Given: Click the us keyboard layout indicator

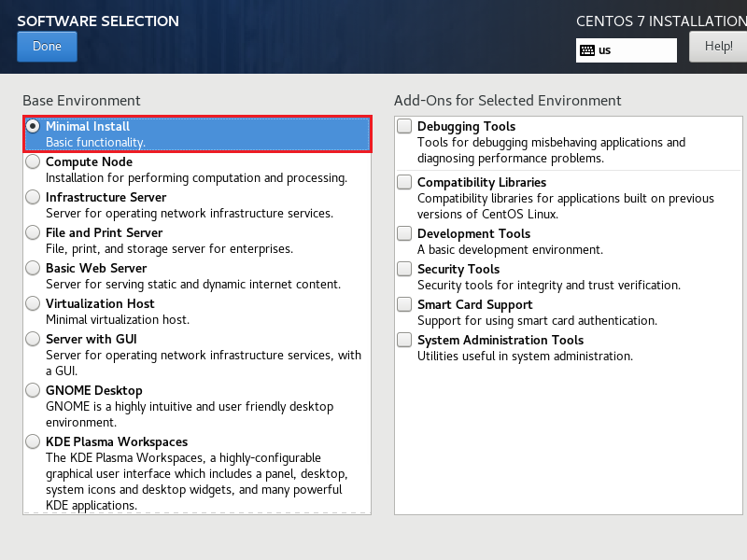Looking at the screenshot, I should [626, 50].
